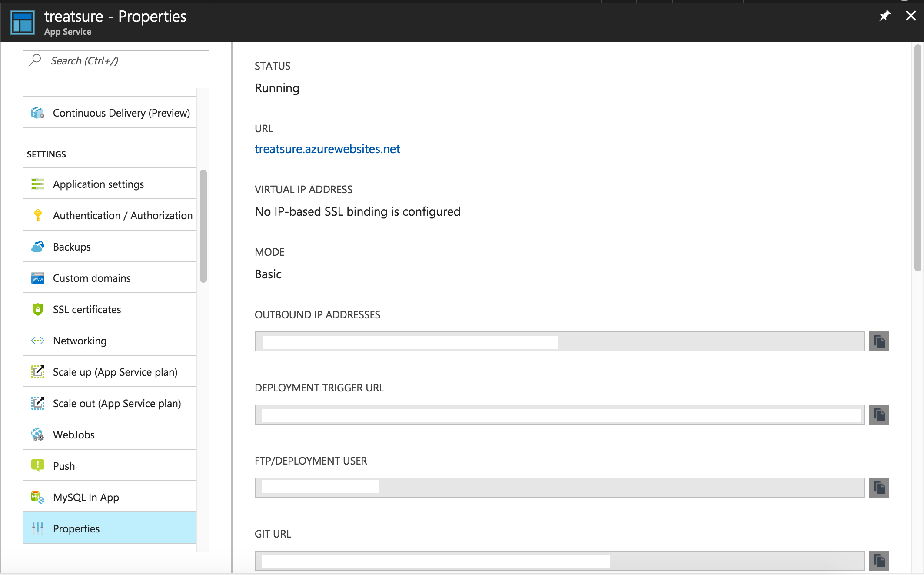Open the Push settings
This screenshot has width=924, height=575.
110,466
